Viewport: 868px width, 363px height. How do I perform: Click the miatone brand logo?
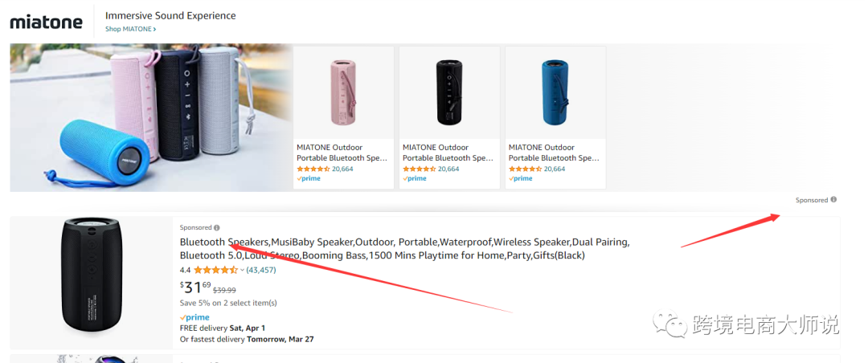46,22
